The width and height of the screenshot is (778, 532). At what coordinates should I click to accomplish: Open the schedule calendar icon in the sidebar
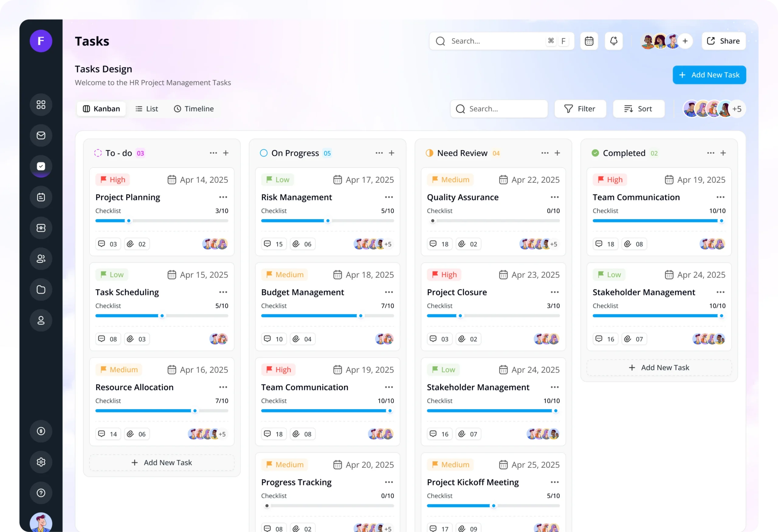pos(41,197)
